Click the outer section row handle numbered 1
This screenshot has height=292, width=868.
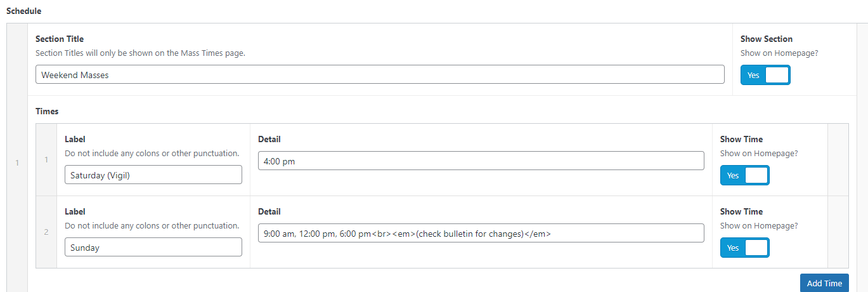click(x=17, y=163)
